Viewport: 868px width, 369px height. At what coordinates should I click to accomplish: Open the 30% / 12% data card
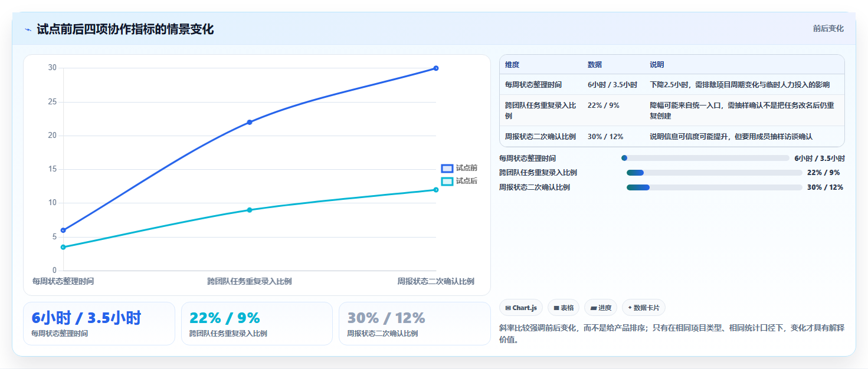[x=415, y=324]
